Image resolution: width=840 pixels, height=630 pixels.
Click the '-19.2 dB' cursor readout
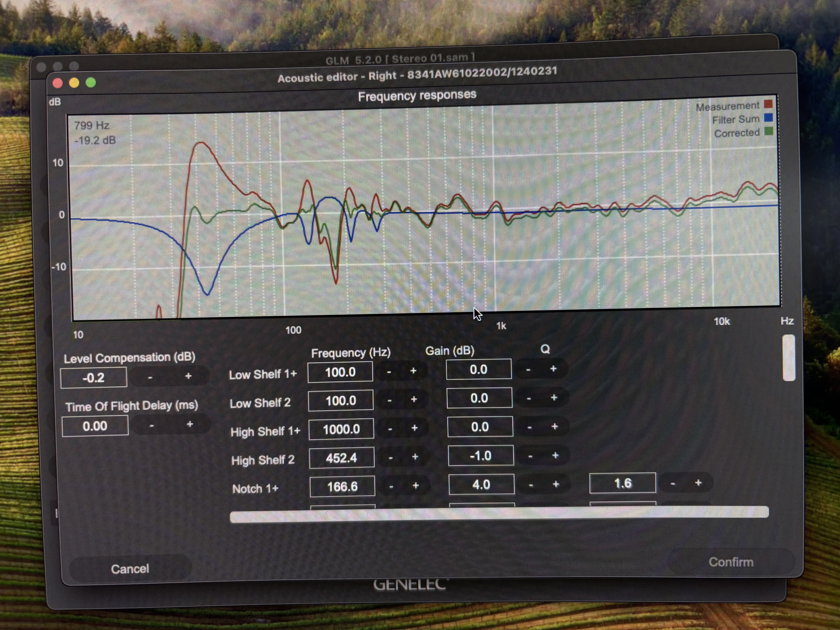click(x=95, y=140)
